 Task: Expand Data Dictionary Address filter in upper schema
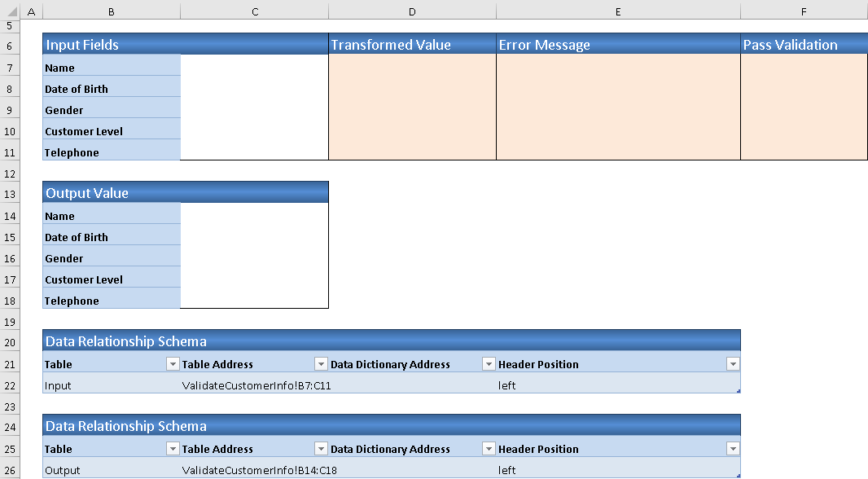point(488,364)
